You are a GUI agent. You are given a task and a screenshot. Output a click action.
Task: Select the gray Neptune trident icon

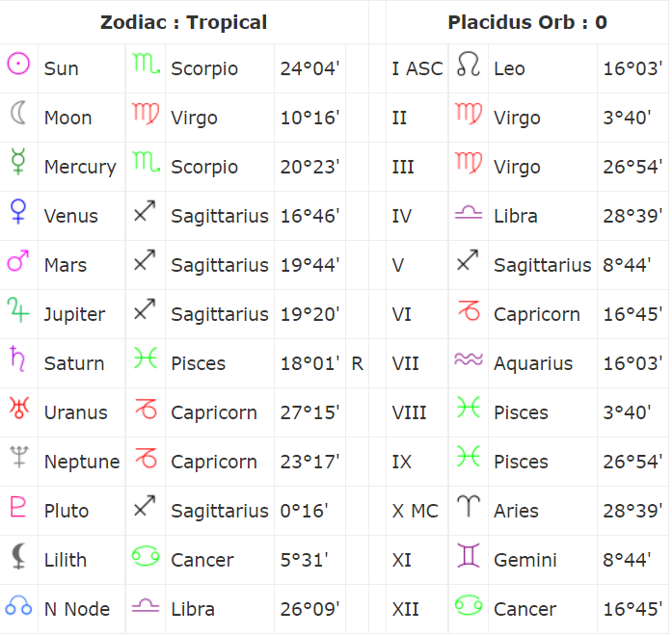19,457
